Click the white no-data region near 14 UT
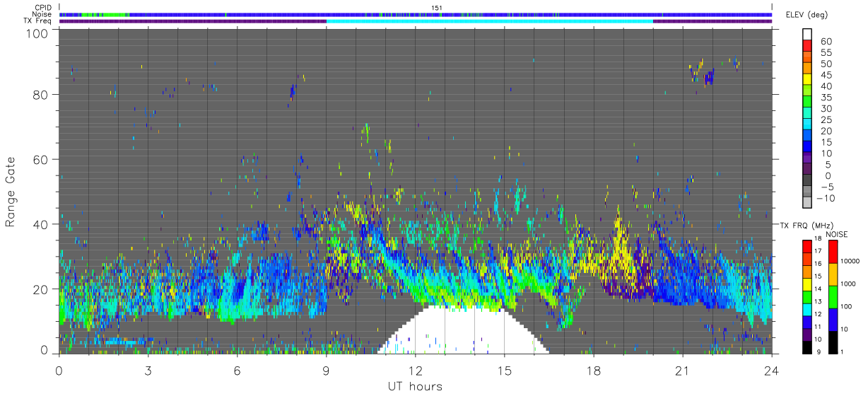The height and width of the screenshot is (401, 868). (x=463, y=331)
